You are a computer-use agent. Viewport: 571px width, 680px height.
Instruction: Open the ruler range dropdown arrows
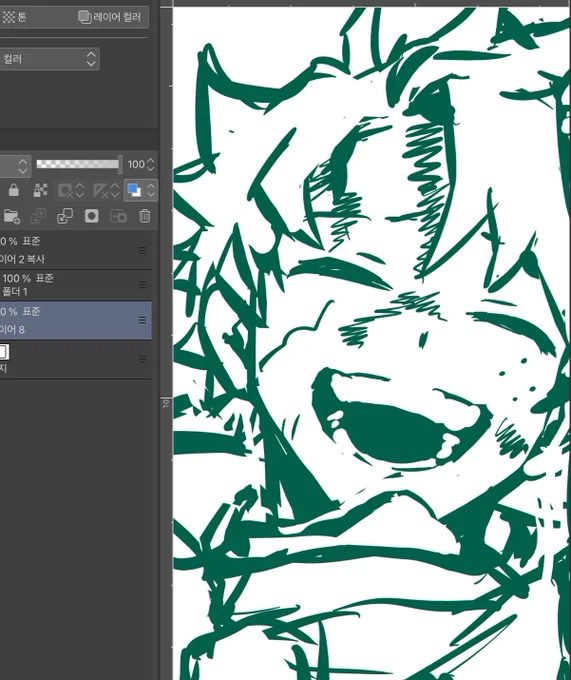pos(115,190)
